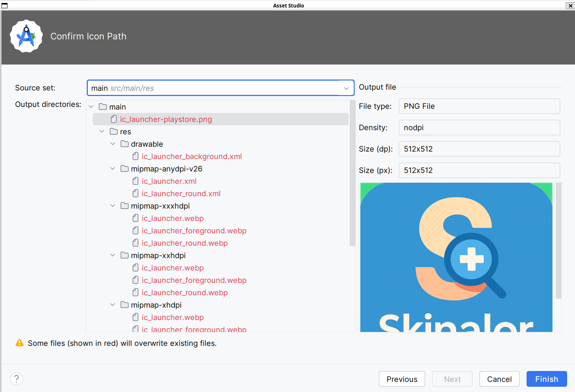The image size is (575, 392).
Task: Click the Cancel button
Action: 499,379
